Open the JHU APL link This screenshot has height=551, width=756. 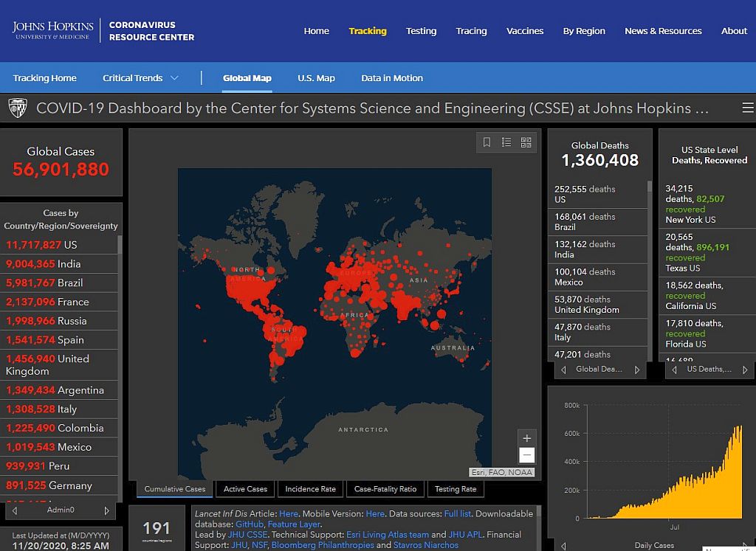pos(465,535)
